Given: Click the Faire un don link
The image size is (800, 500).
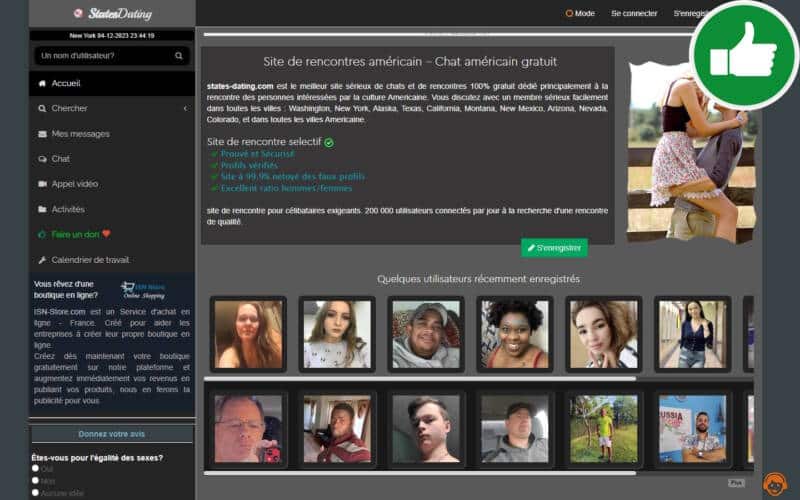Looking at the screenshot, I should coord(75,234).
